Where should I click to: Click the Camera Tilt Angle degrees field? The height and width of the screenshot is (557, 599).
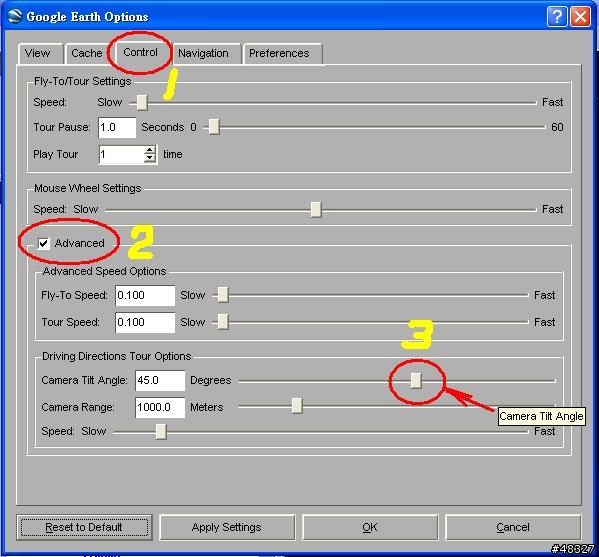(x=160, y=381)
